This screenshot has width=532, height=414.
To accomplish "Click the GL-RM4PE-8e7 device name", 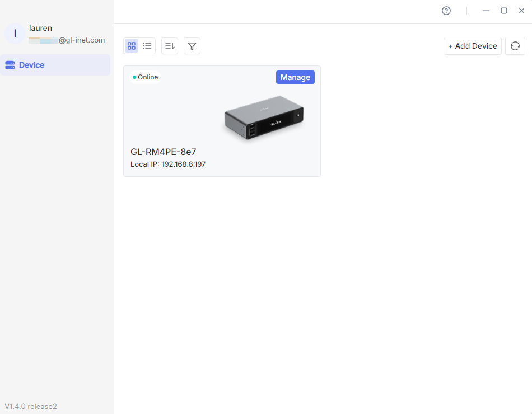I will [x=163, y=152].
